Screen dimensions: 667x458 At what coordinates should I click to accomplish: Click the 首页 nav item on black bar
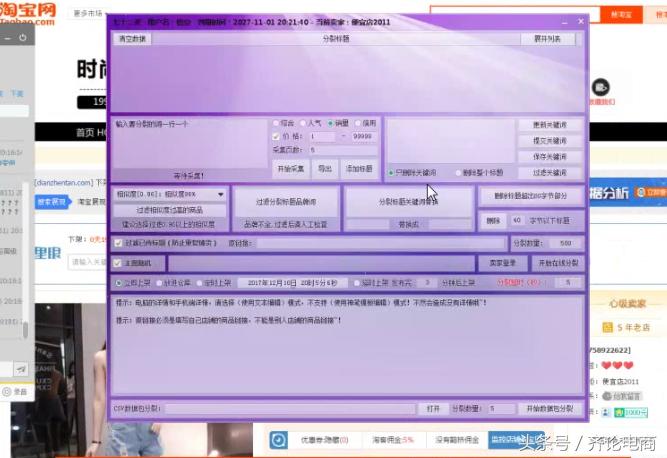[x=85, y=133]
